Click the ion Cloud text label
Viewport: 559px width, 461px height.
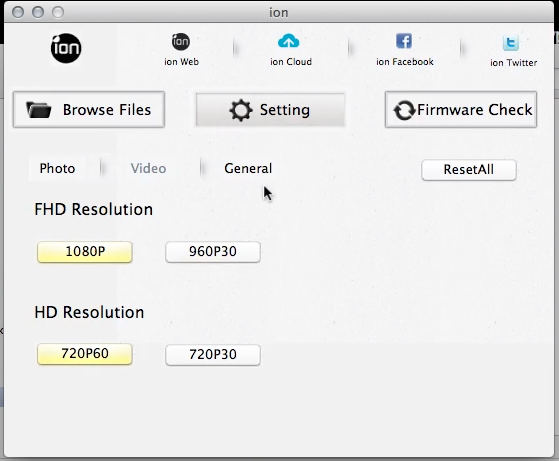[291, 62]
